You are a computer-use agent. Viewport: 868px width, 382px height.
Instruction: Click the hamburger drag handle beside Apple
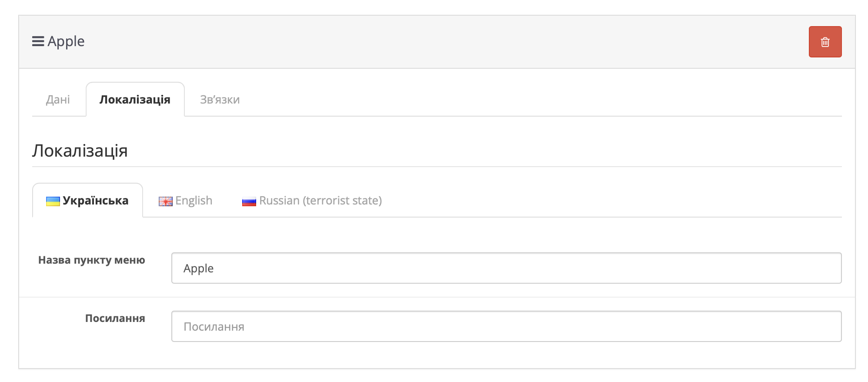pos(38,41)
